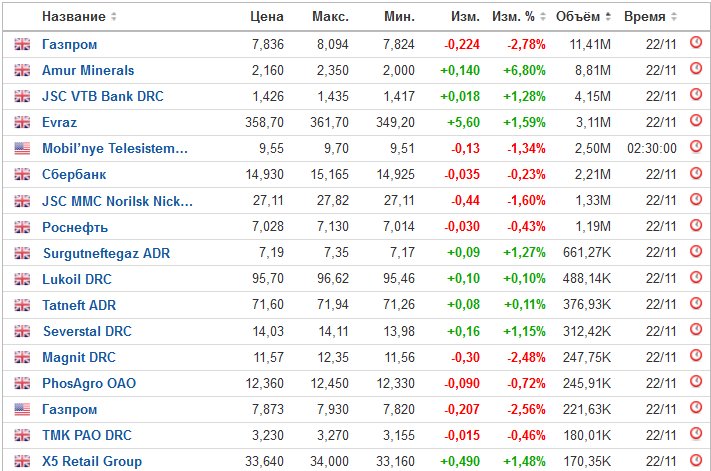Click the Изм. % column header
The image size is (711, 471).
point(513,17)
